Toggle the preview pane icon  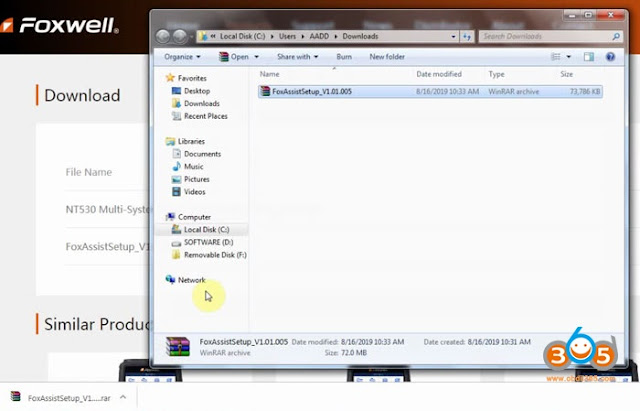point(589,57)
